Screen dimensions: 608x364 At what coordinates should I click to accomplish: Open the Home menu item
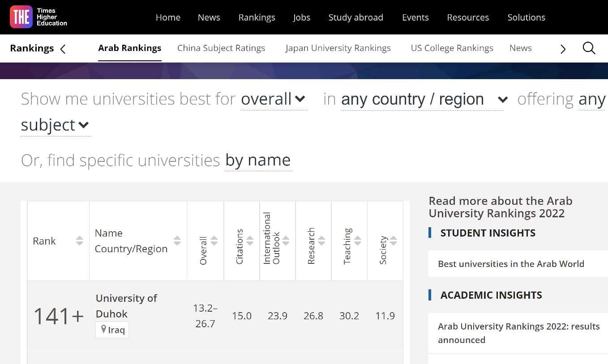[168, 17]
